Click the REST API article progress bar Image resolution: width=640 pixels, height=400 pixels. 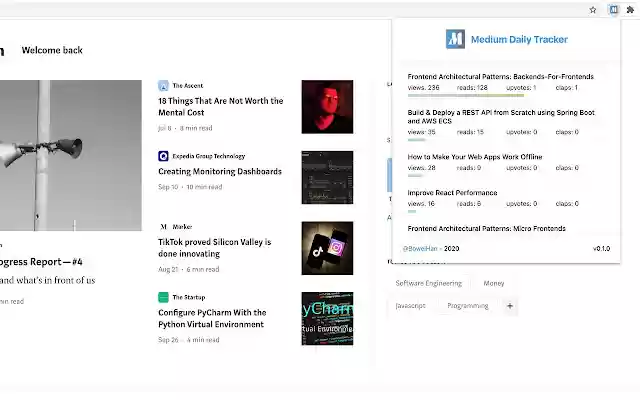(416, 140)
